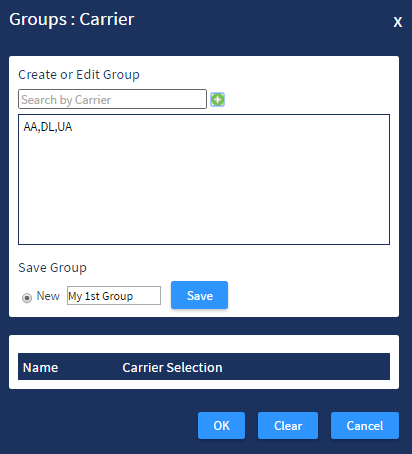412x454 pixels.
Task: Sort by Carrier Selection column header
Action: pyautogui.click(x=172, y=367)
